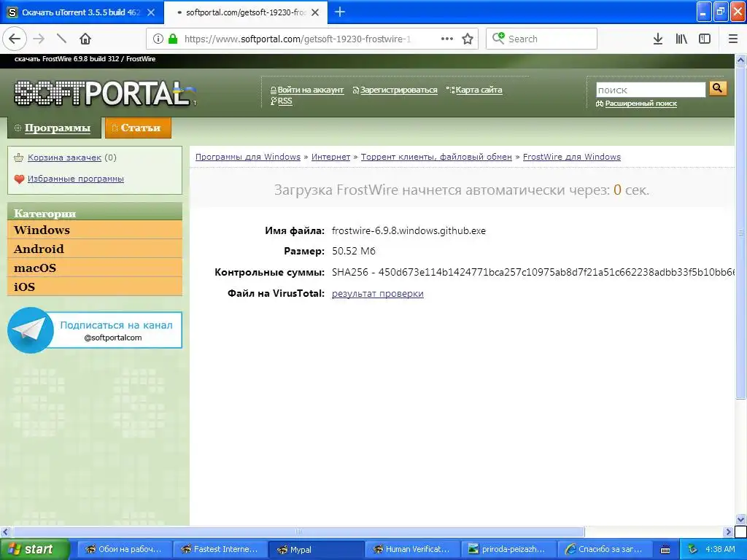Click the forward navigation arrow

39,39
